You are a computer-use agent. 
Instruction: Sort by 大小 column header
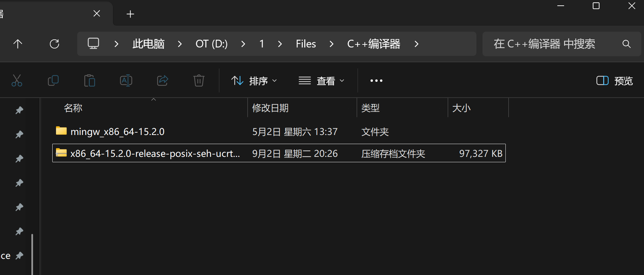[461, 108]
